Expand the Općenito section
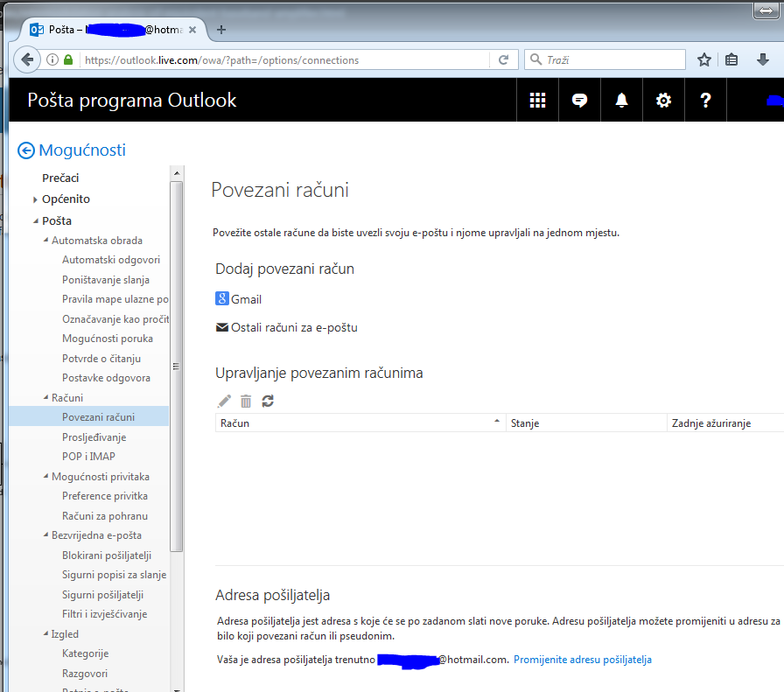The height and width of the screenshot is (692, 784). (x=35, y=199)
